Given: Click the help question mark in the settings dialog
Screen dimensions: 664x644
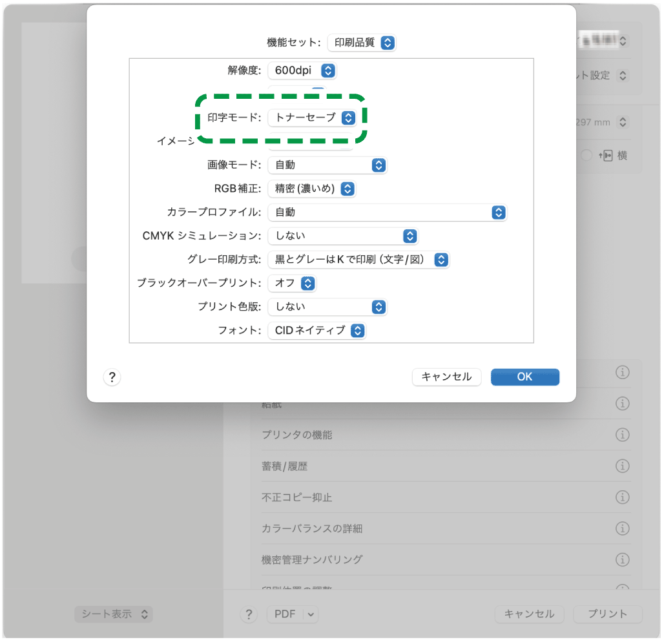Looking at the screenshot, I should click(x=112, y=377).
